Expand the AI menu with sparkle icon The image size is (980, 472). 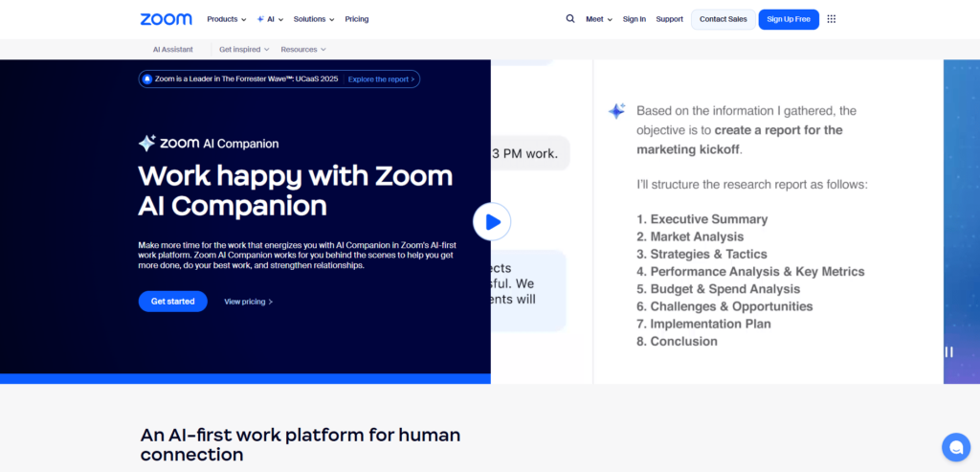pos(270,19)
